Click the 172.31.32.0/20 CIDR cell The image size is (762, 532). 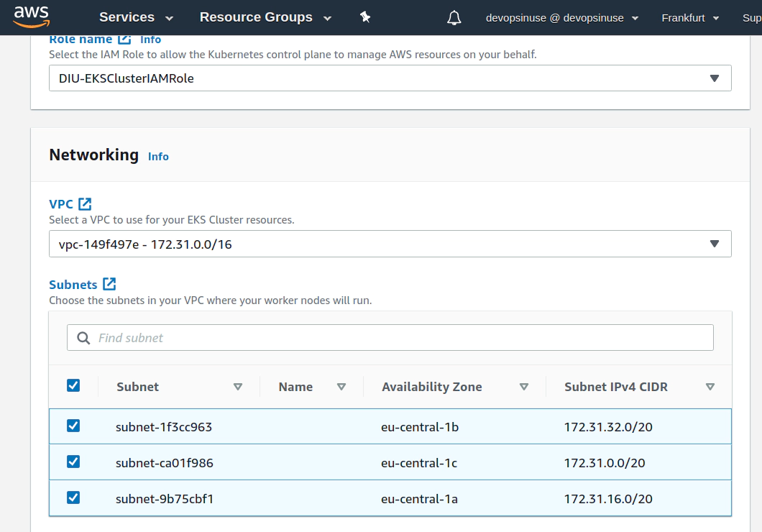pyautogui.click(x=608, y=427)
